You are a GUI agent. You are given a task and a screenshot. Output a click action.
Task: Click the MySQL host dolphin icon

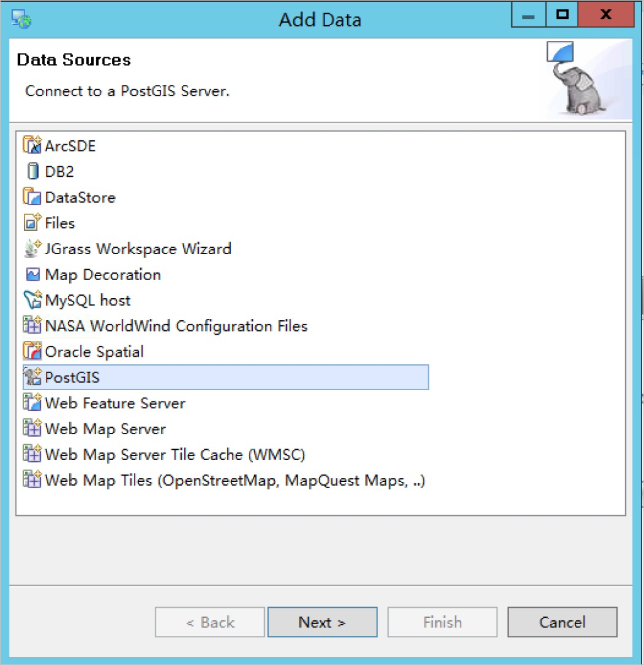pyautogui.click(x=32, y=299)
